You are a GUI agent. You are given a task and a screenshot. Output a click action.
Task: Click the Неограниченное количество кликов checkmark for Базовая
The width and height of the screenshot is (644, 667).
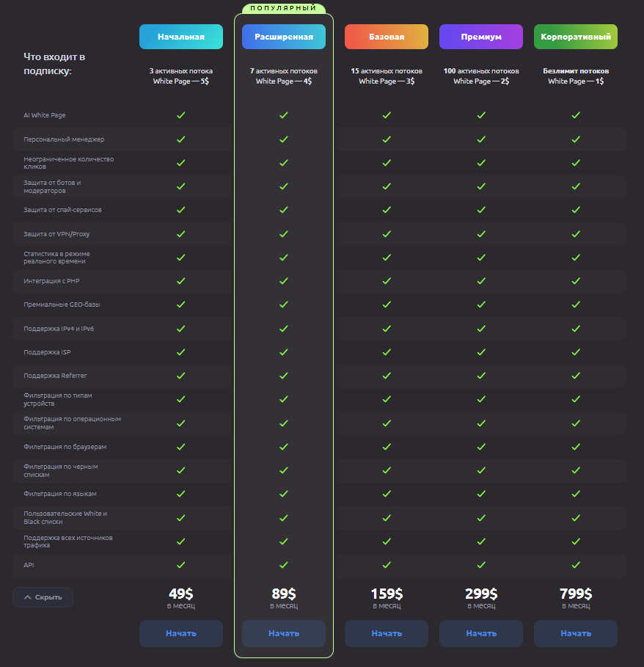coord(387,162)
